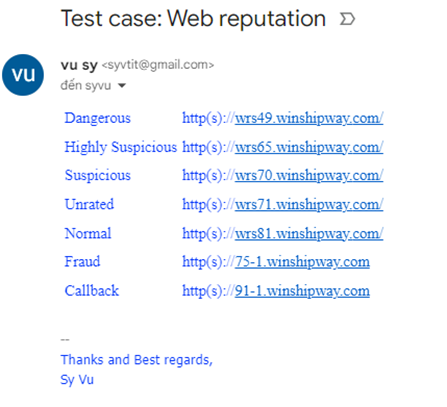The width and height of the screenshot is (447, 407).
Task: Click the Thanks and Best regards line
Action: (x=136, y=360)
